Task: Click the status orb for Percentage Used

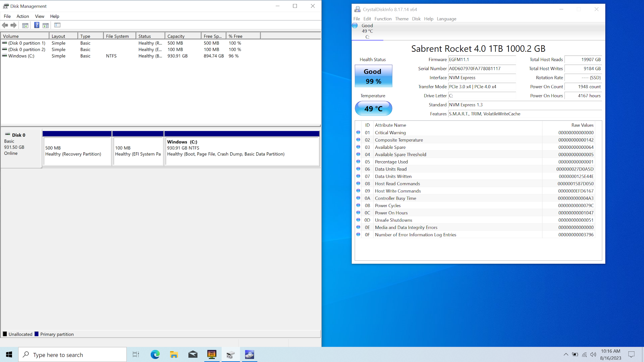Action: click(358, 162)
